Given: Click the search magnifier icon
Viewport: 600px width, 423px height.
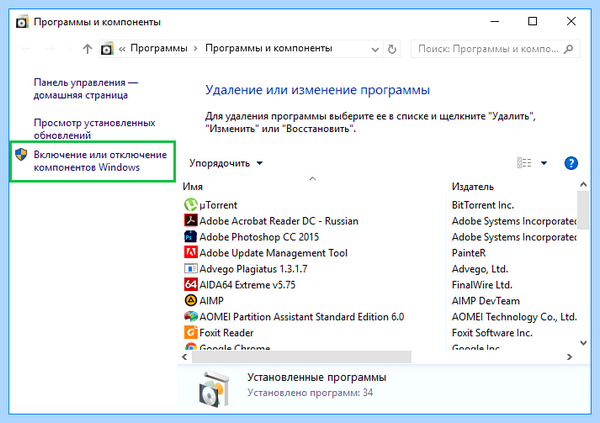Looking at the screenshot, I should point(569,49).
